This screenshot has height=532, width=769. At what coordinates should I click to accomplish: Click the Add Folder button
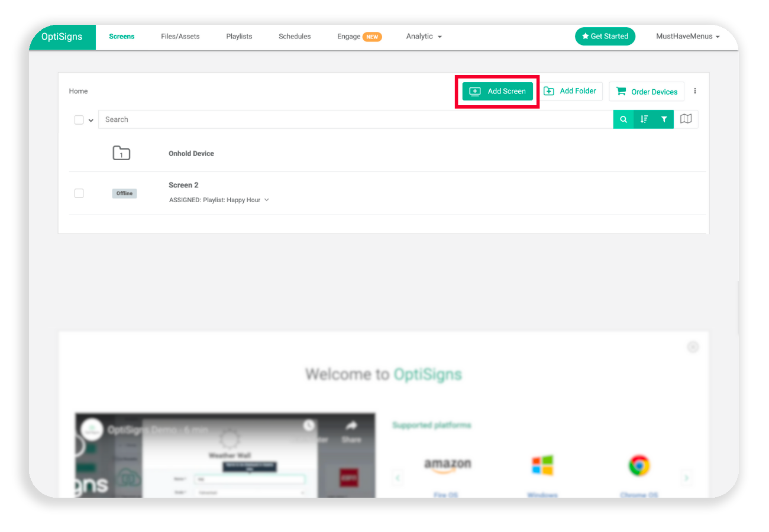coord(570,91)
